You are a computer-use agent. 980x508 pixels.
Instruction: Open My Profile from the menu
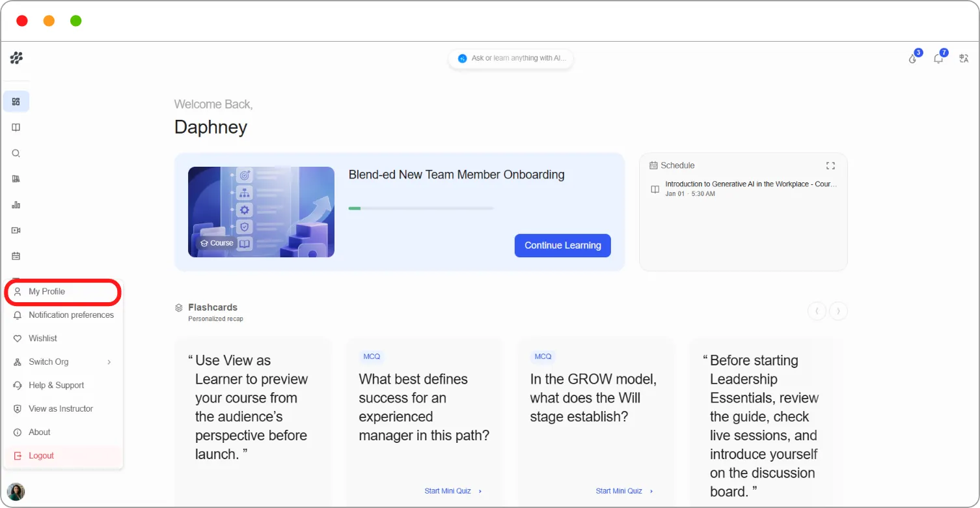tap(62, 292)
